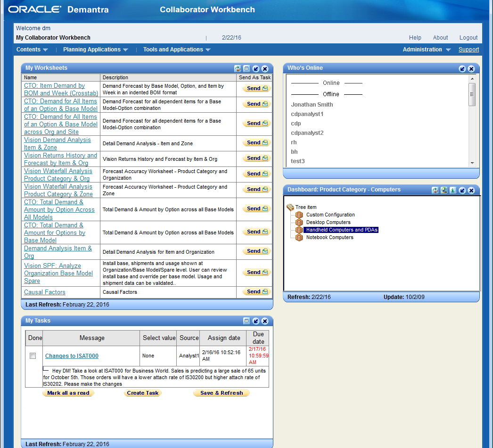
Task: Log out of Collaborator Workbench
Action: 468,38
